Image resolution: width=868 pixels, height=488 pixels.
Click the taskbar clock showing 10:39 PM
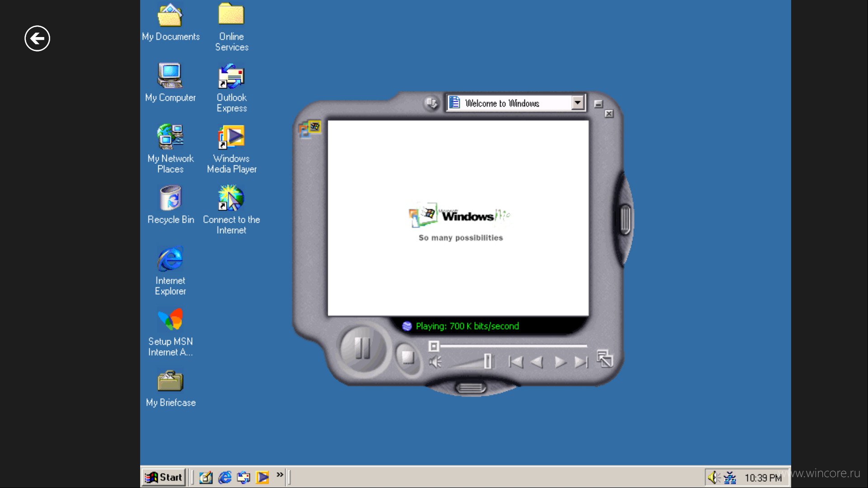tap(763, 478)
